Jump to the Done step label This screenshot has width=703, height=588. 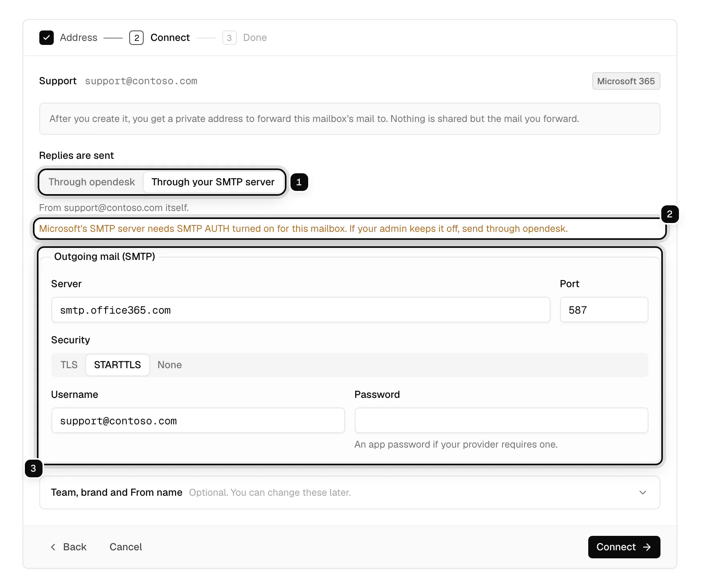tap(255, 38)
